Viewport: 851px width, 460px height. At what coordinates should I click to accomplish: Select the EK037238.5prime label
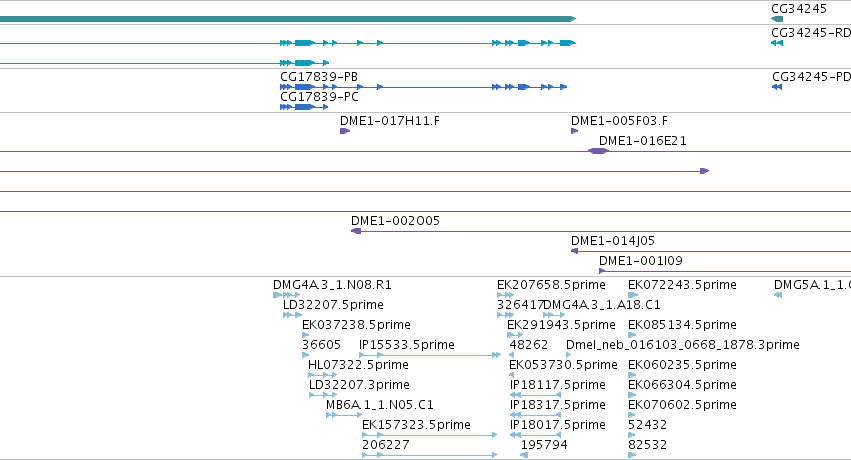pyautogui.click(x=356, y=324)
